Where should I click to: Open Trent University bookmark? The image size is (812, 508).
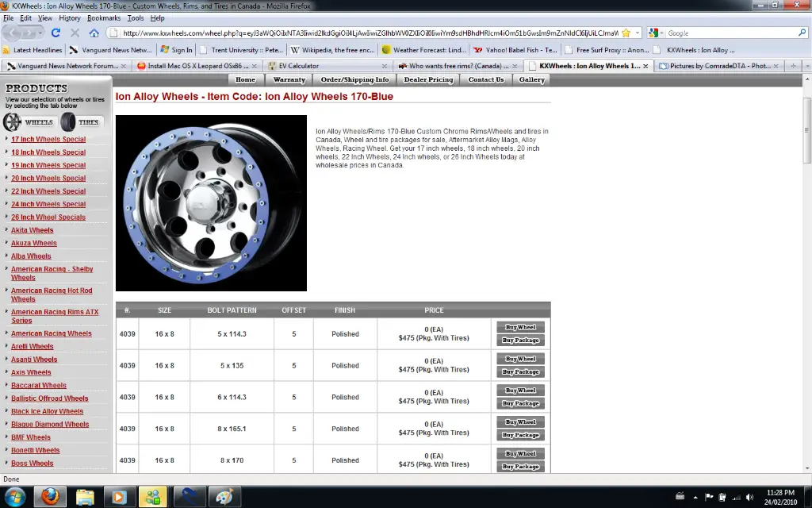click(241, 50)
